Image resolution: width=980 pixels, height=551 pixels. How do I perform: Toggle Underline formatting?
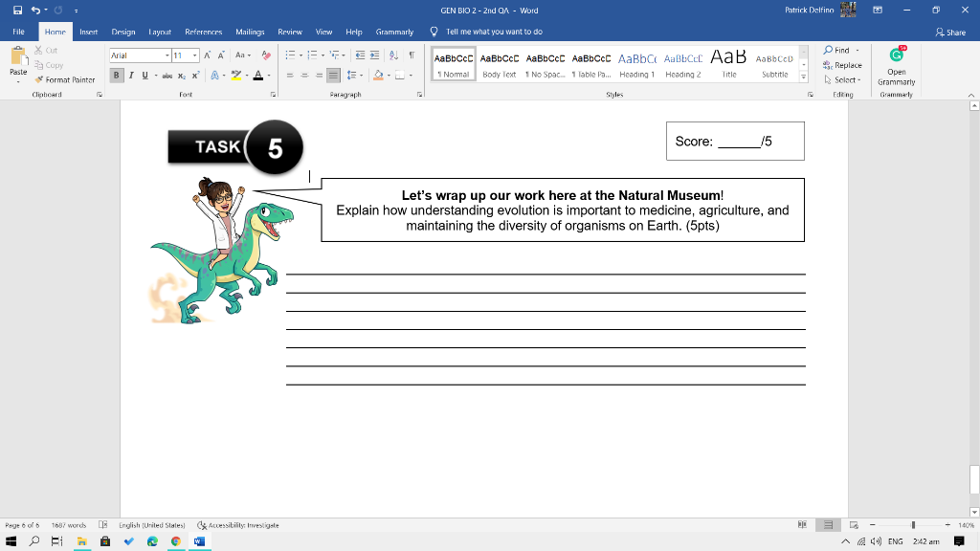[x=145, y=76]
